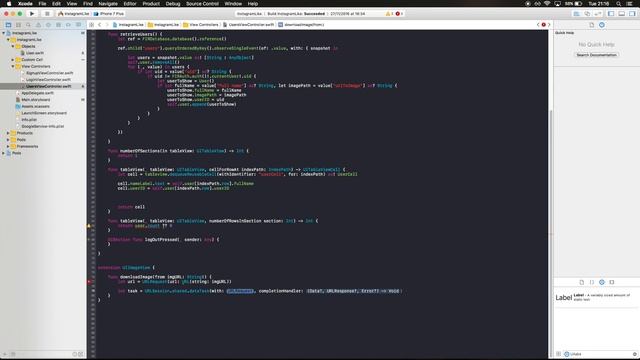This screenshot has width=640, height=360.
Task: Open the Find navigator tab
Action: [x=28, y=25]
